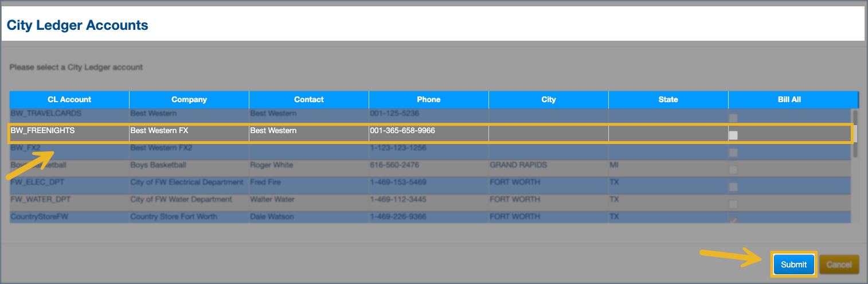This screenshot has height=284, width=868.
Task: Pick the City of FW Electrical Department company
Action: 187,182
